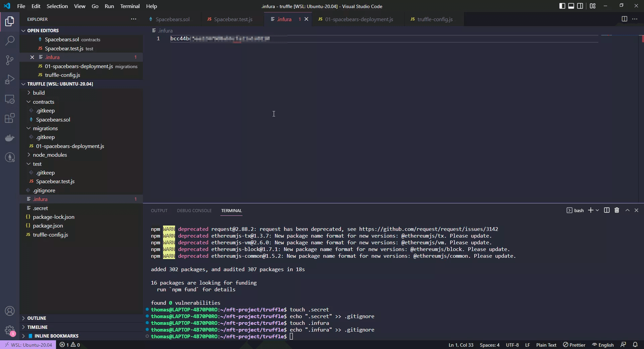Close the terminal panel

[636, 210]
